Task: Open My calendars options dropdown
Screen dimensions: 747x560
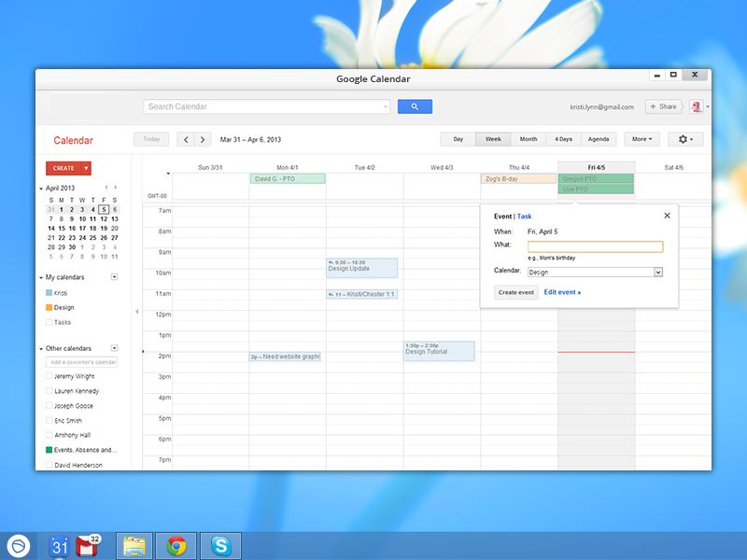Action: tap(114, 276)
